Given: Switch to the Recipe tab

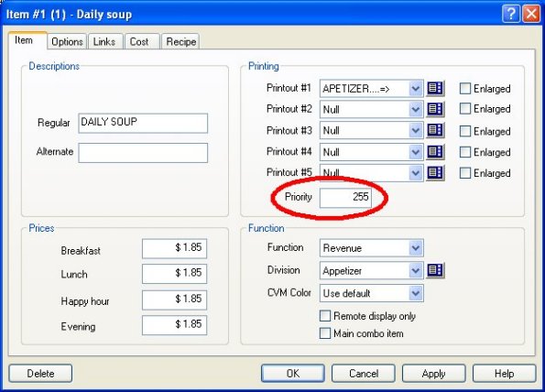Looking at the screenshot, I should 180,42.
